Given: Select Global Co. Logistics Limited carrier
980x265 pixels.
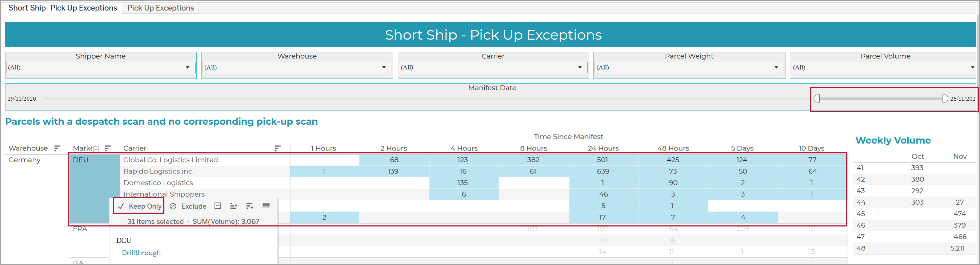Looking at the screenshot, I should pyautogui.click(x=171, y=160).
